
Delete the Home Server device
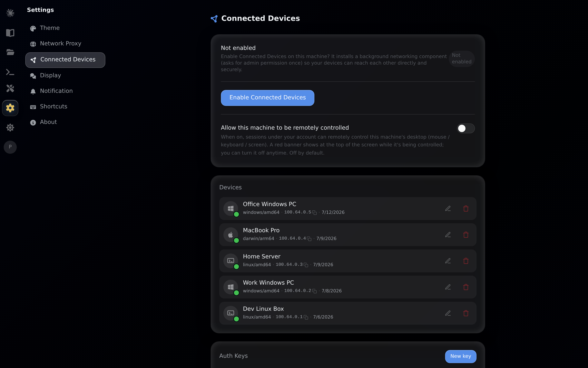click(x=466, y=261)
